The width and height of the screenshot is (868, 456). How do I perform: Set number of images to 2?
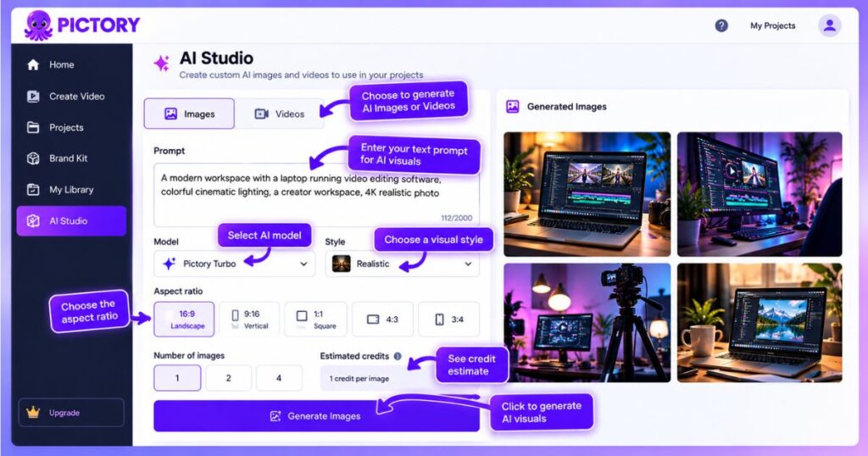(x=228, y=378)
